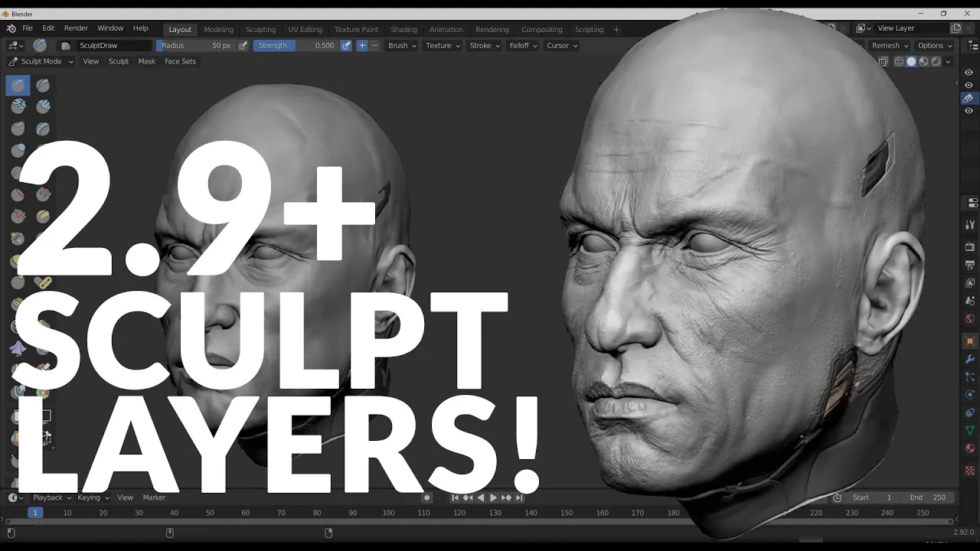Open the Falloff dropdown in the header

[x=522, y=45]
